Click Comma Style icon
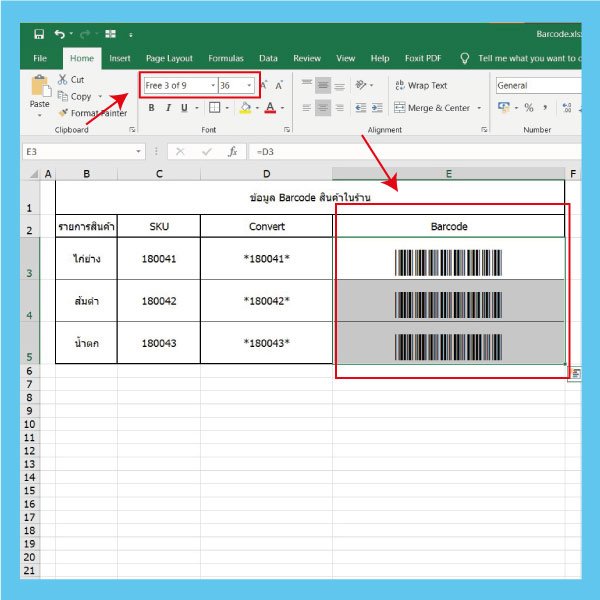This screenshot has width=600, height=600. [545, 108]
